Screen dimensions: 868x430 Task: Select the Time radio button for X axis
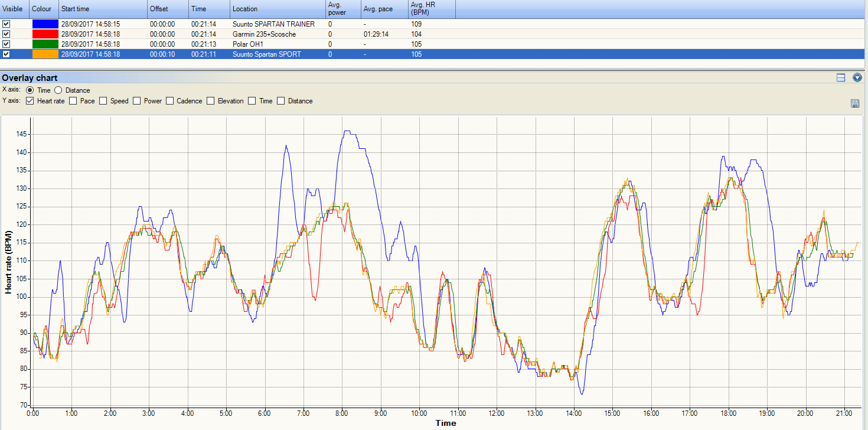coord(30,90)
